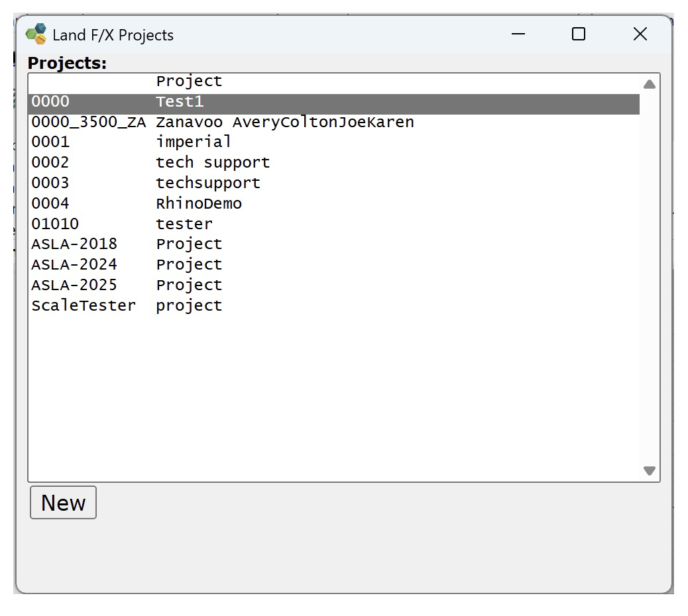The width and height of the screenshot is (688, 616).
Task: Select the tester project 01010
Action: (x=199, y=223)
